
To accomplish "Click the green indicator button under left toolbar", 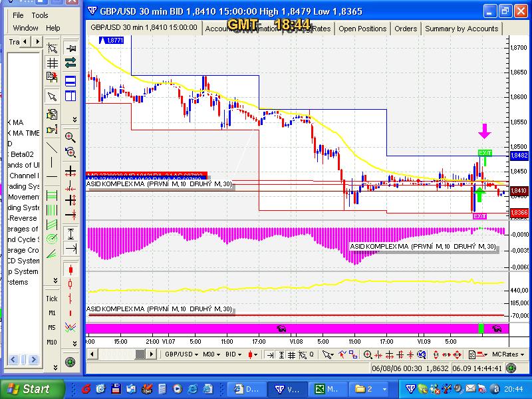I will click(x=70, y=362).
